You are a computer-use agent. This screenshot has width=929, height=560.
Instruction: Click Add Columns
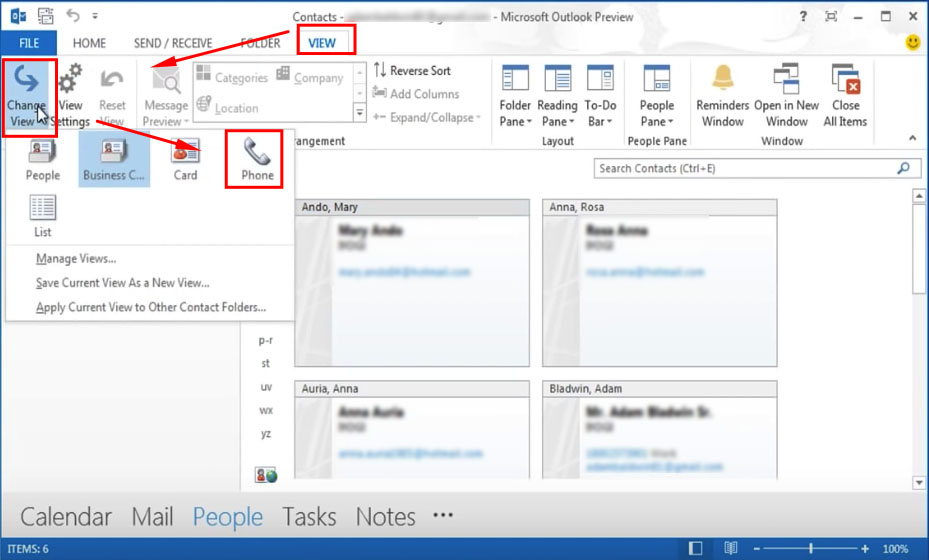[x=416, y=94]
